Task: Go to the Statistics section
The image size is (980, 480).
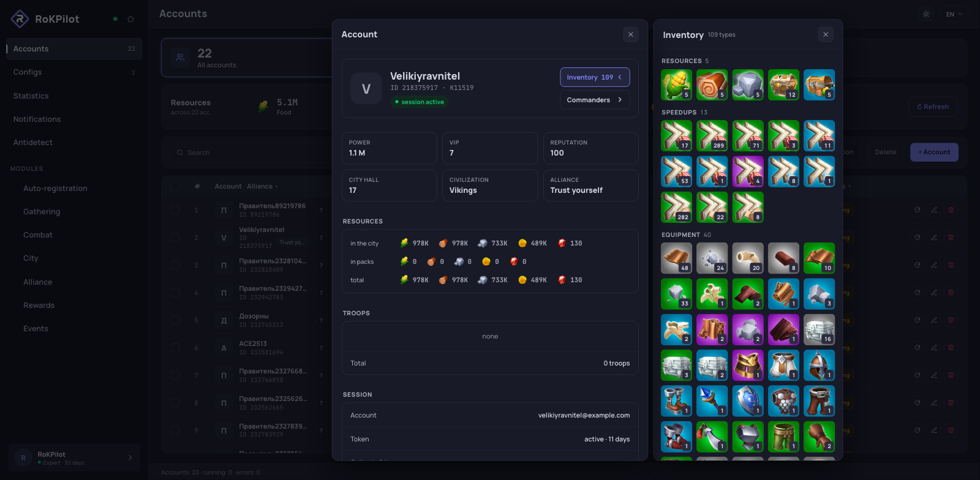Action: pyautogui.click(x=74, y=96)
